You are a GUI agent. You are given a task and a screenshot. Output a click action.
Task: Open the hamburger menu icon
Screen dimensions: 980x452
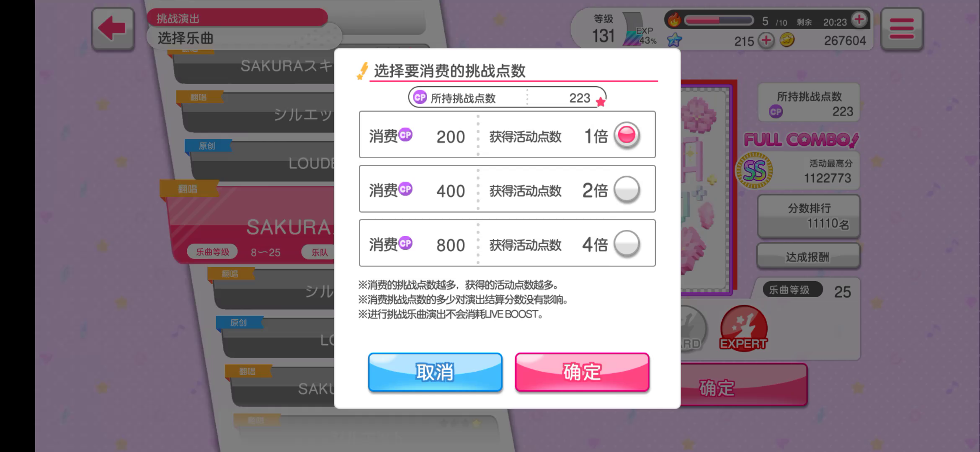click(x=901, y=28)
